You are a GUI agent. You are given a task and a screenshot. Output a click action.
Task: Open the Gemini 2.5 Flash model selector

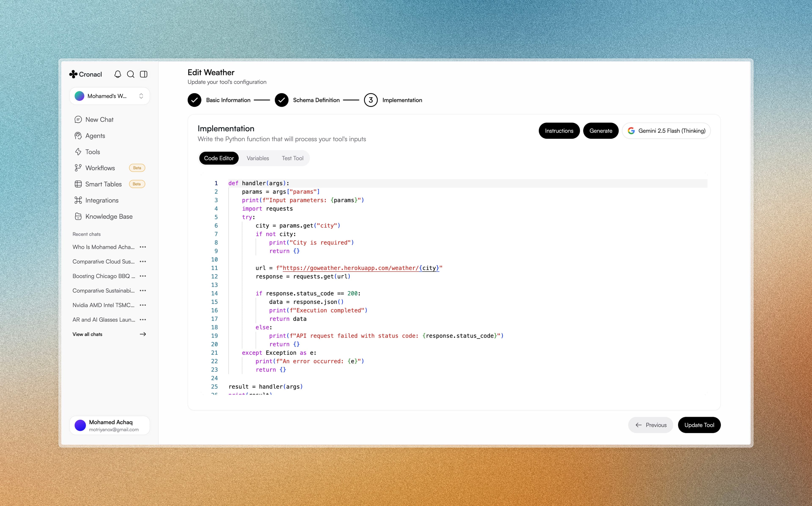coord(666,131)
